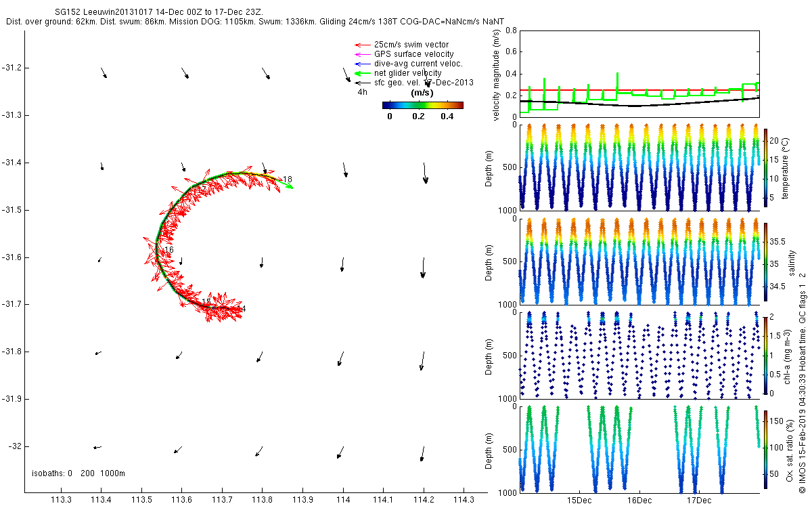Click the day 18 marker on glider track
Screen dimensions: 812x508
287,179
